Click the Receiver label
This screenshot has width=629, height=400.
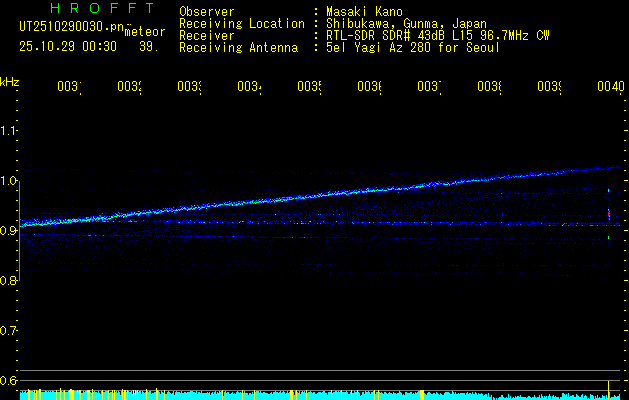(207, 36)
